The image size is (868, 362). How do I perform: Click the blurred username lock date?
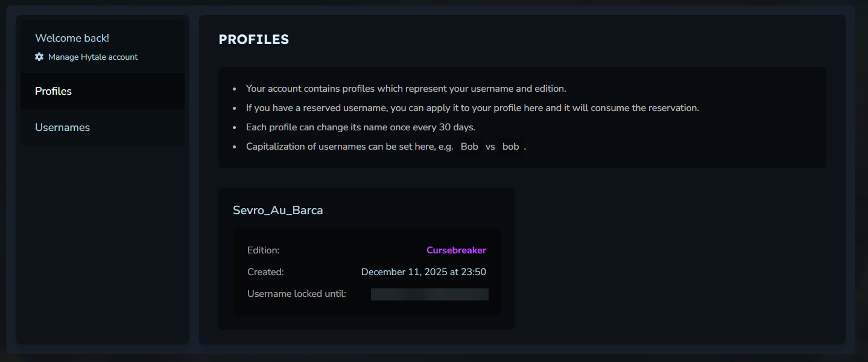(x=429, y=294)
